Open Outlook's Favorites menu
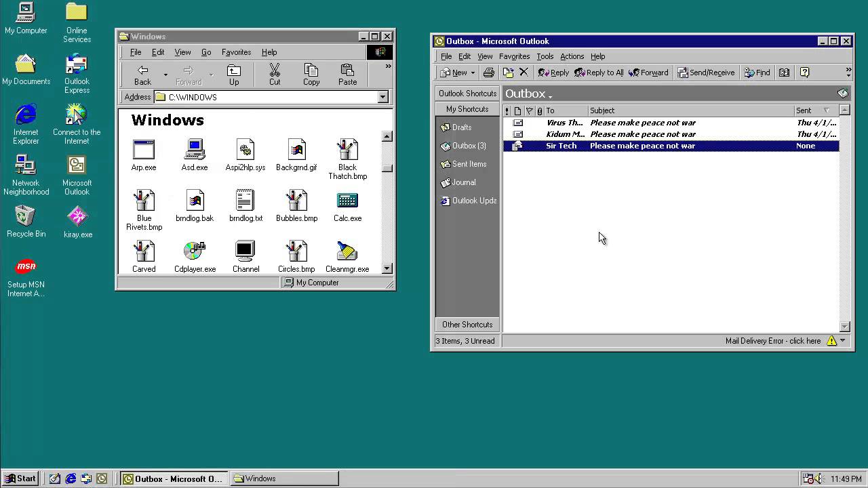The height and width of the screenshot is (488, 868). coord(514,56)
